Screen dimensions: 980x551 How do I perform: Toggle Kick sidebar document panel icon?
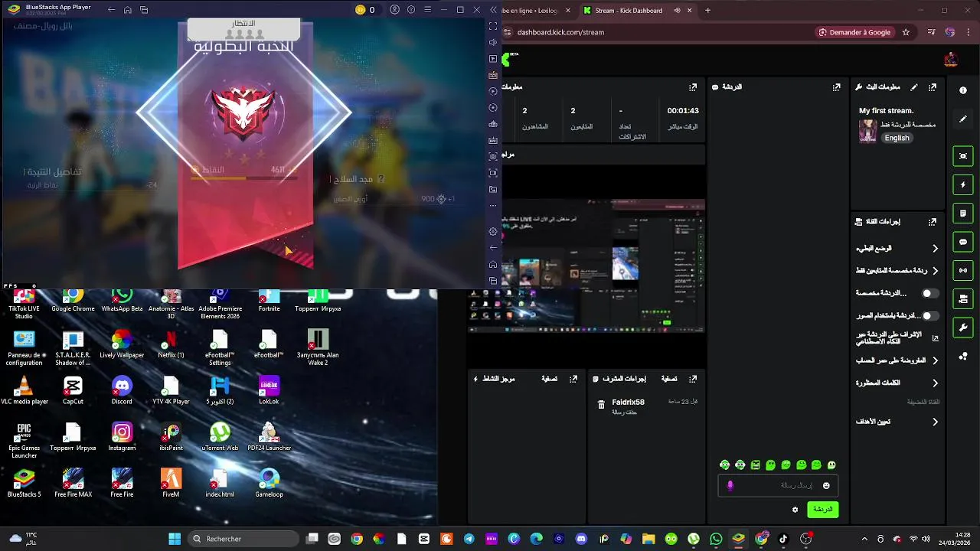(x=963, y=213)
